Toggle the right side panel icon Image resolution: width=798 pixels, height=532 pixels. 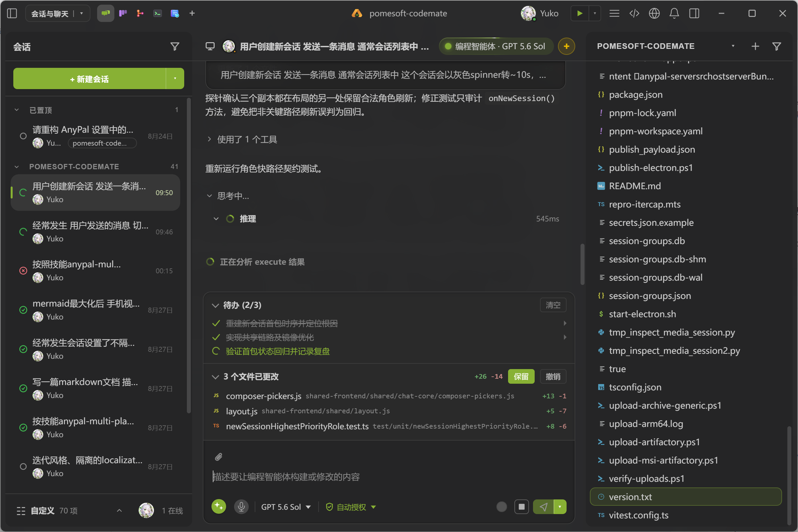click(x=694, y=14)
